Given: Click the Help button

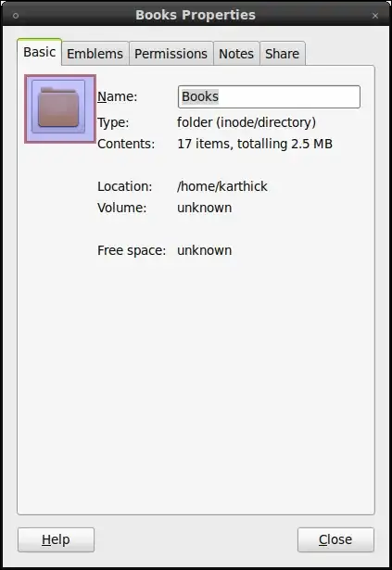Looking at the screenshot, I should click(x=56, y=539).
